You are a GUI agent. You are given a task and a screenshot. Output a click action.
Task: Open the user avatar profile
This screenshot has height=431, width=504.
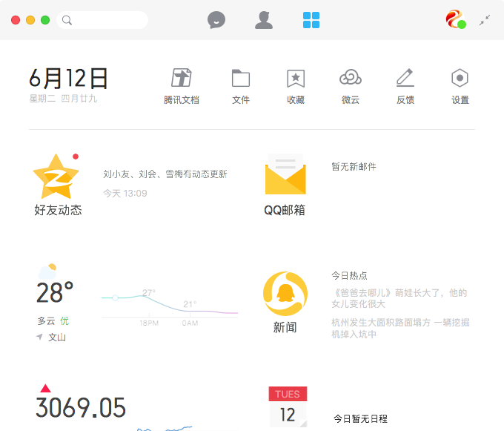[456, 19]
